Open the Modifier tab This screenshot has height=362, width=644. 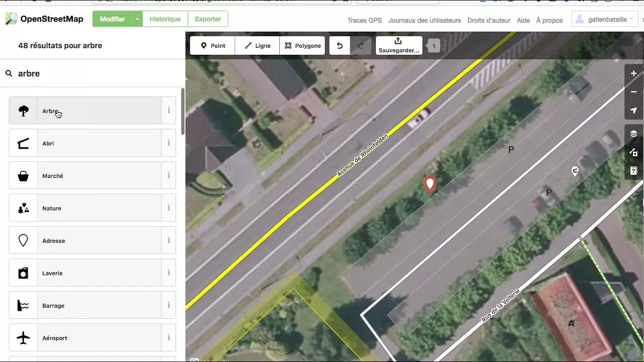tap(112, 19)
